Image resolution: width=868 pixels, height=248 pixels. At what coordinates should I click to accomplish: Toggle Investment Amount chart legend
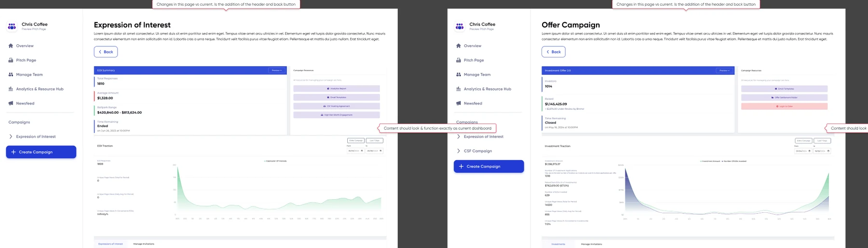pyautogui.click(x=710, y=161)
